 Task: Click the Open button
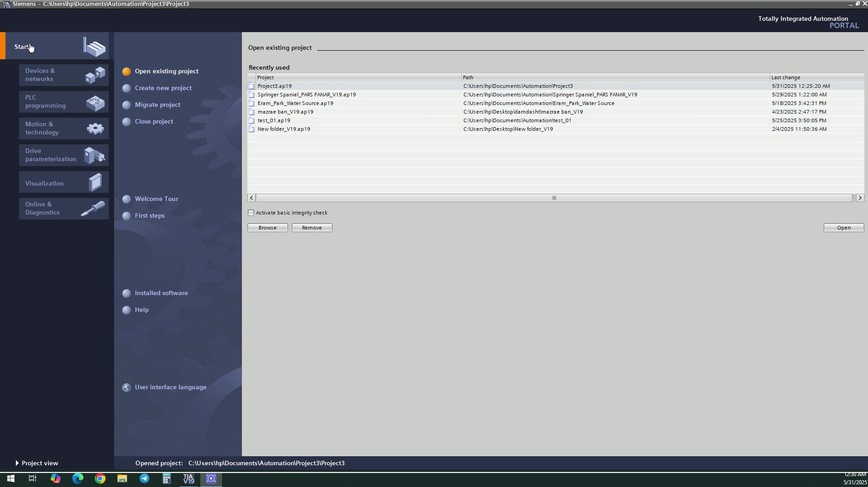[844, 228]
